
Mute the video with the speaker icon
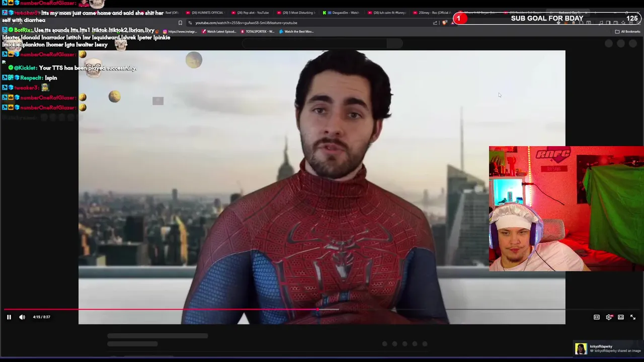(22, 317)
